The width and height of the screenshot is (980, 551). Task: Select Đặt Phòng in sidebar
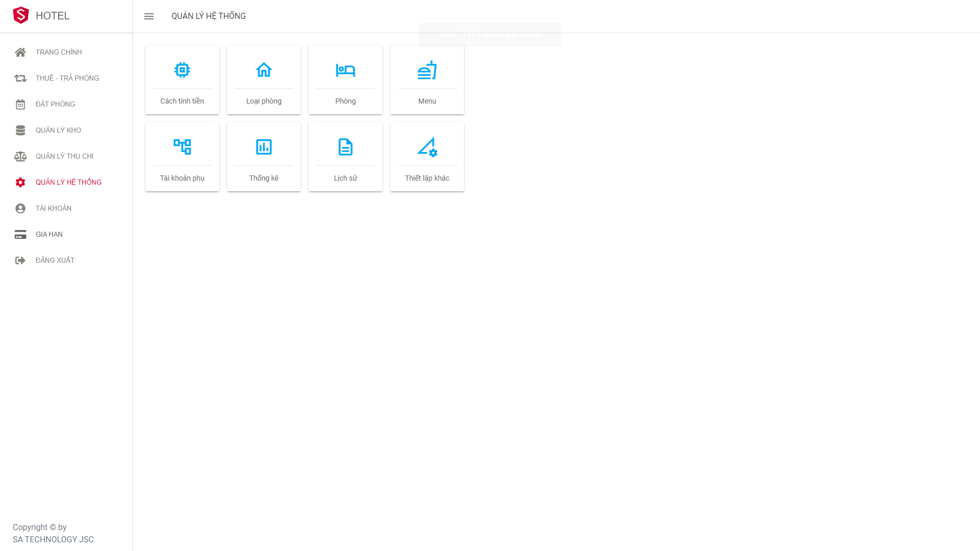(x=55, y=104)
